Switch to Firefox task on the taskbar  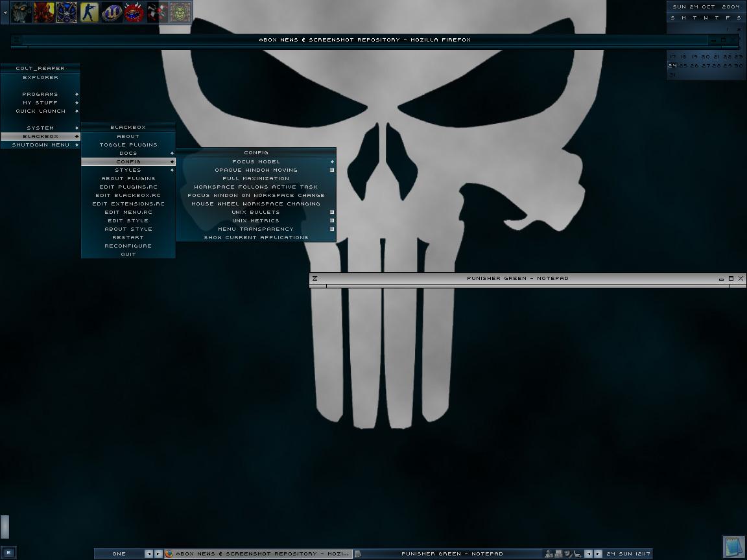(257, 554)
